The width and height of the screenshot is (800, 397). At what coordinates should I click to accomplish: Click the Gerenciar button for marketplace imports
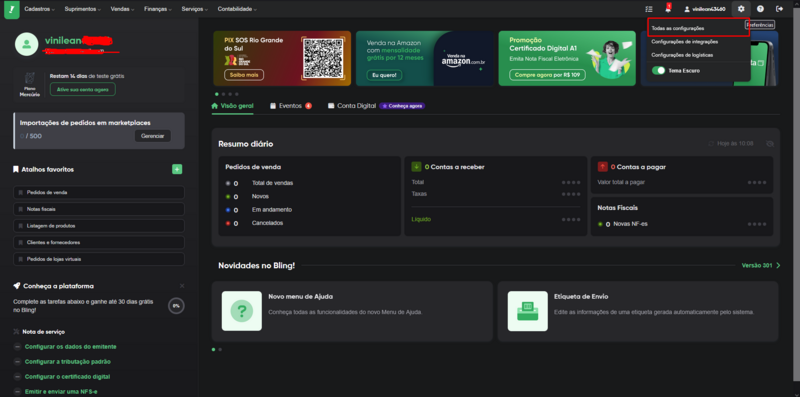click(x=153, y=136)
